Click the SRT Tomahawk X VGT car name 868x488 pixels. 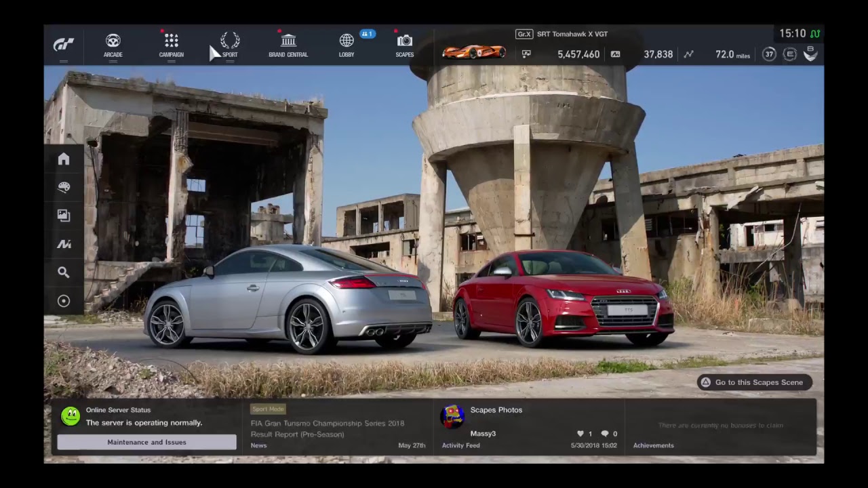pos(572,34)
